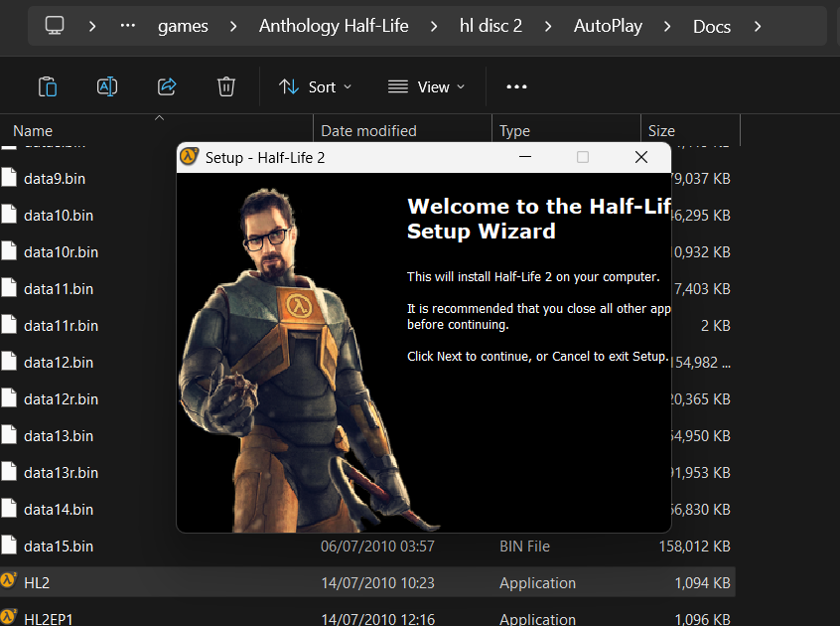Select the file name data14.bin
Screen dimensions: 840x626
(x=59, y=510)
